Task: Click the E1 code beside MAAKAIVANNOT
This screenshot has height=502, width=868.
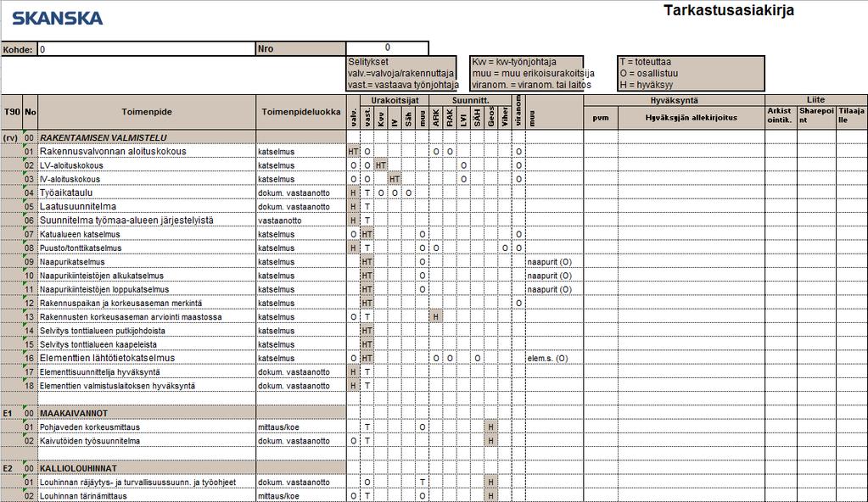Action: point(8,413)
